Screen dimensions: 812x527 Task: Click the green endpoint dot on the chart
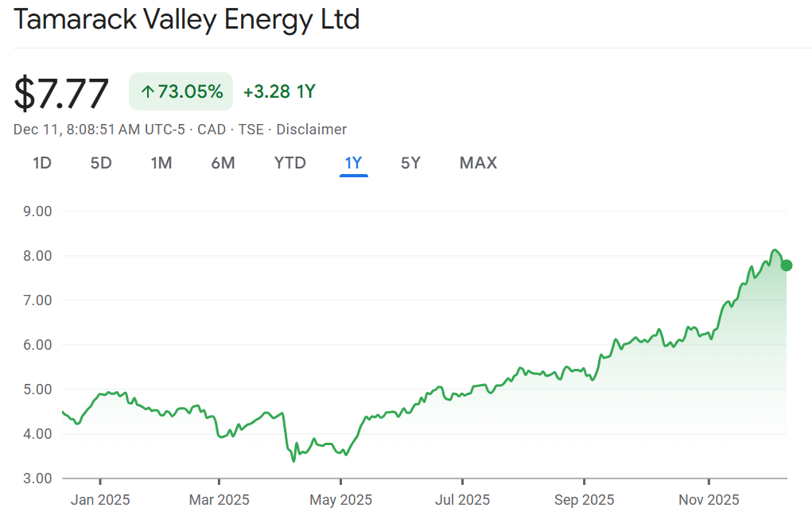click(787, 265)
